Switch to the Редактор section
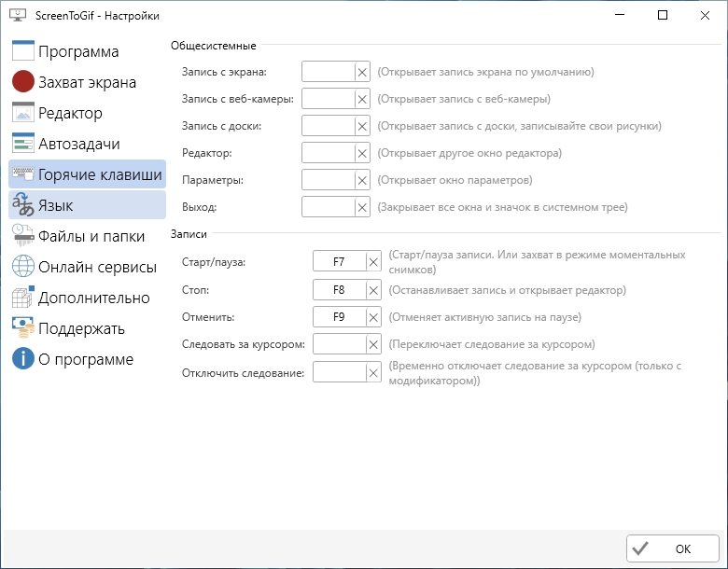This screenshot has width=728, height=569. click(x=87, y=113)
